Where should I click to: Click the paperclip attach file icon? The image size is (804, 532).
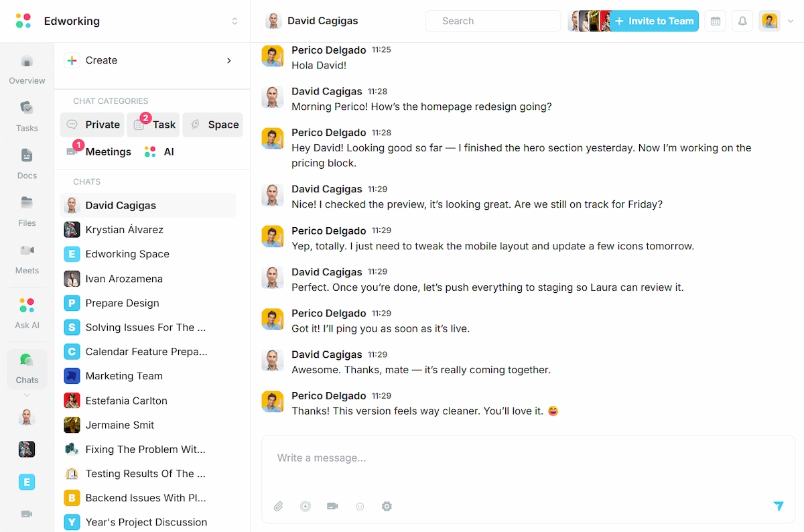279,507
